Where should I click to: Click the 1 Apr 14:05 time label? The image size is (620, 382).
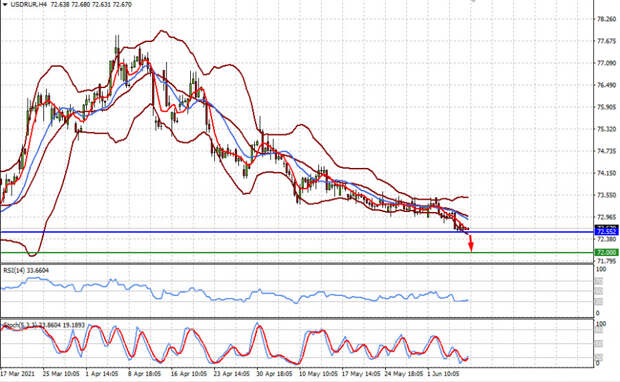coord(102,374)
